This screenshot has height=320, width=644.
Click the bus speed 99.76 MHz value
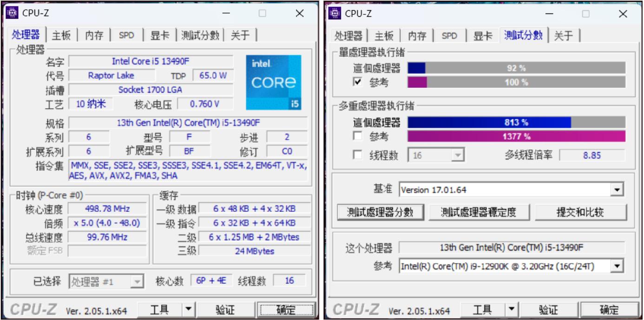coord(107,237)
